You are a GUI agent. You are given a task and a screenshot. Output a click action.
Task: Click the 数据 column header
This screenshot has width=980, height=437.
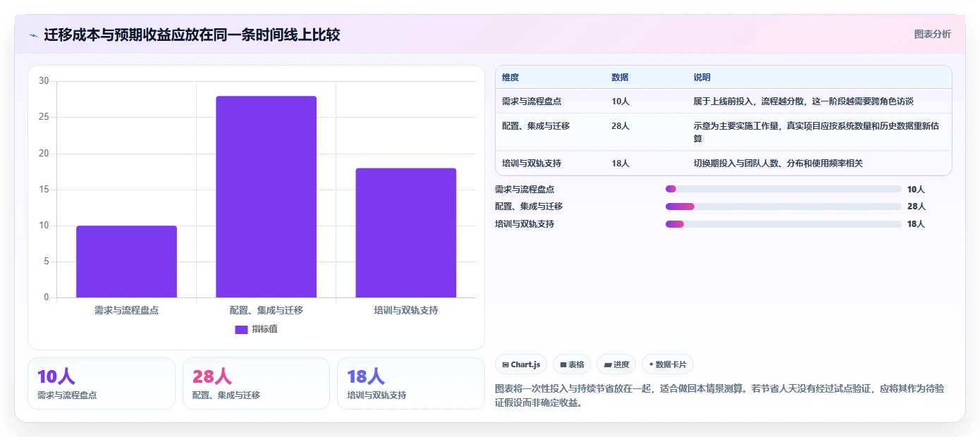pyautogui.click(x=620, y=78)
